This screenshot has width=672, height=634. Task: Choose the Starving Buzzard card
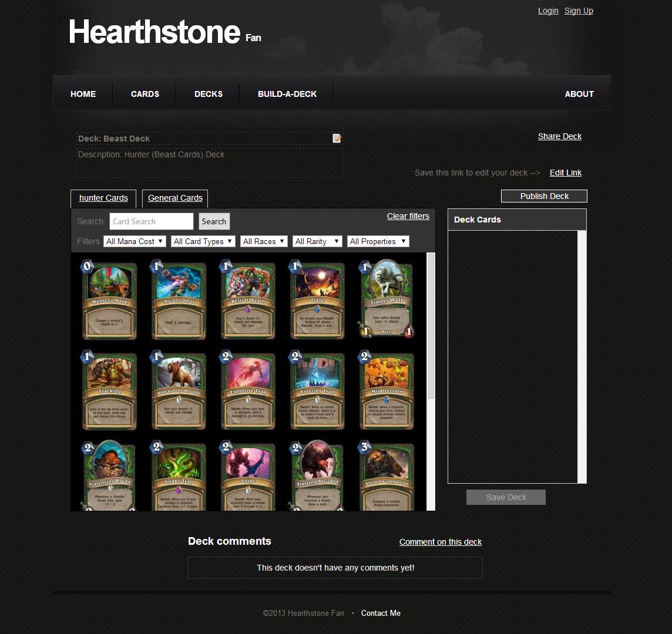[317, 475]
